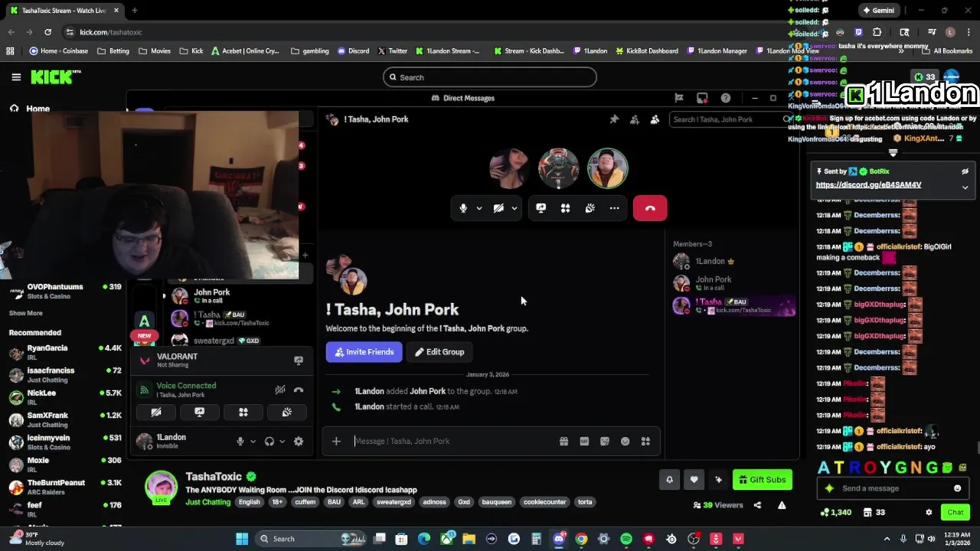Expand input device options in user panel

253,441
